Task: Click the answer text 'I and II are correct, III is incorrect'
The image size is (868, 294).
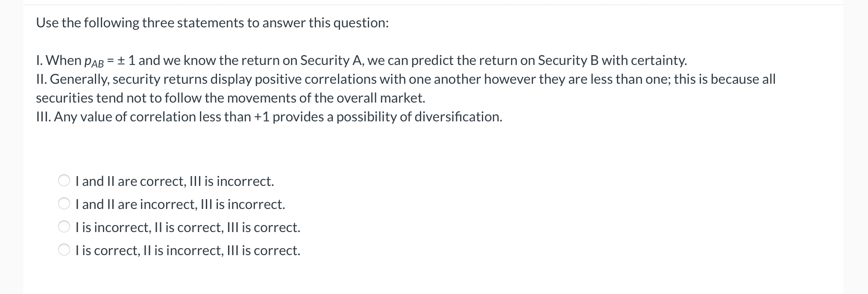Action: [x=175, y=181]
